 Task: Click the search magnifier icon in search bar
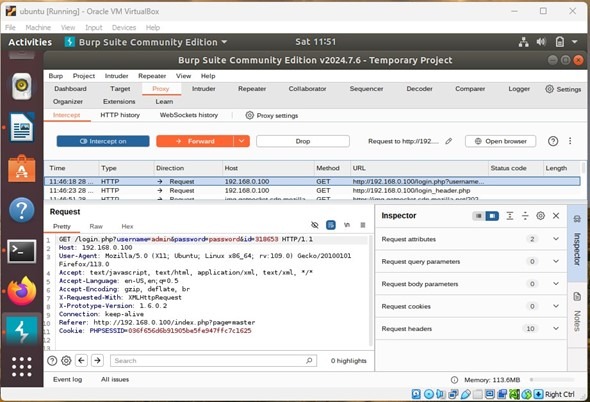pos(309,361)
